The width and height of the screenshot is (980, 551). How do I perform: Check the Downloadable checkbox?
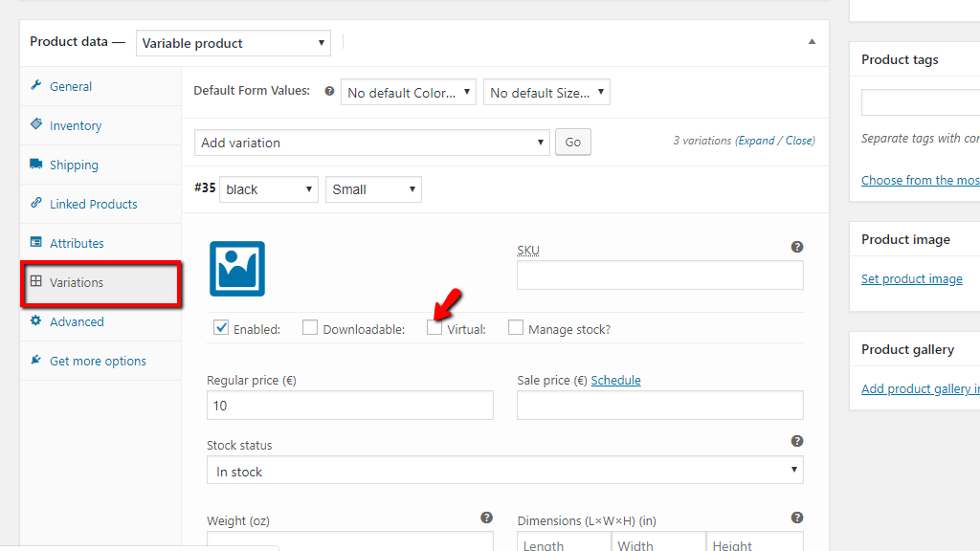tap(310, 327)
